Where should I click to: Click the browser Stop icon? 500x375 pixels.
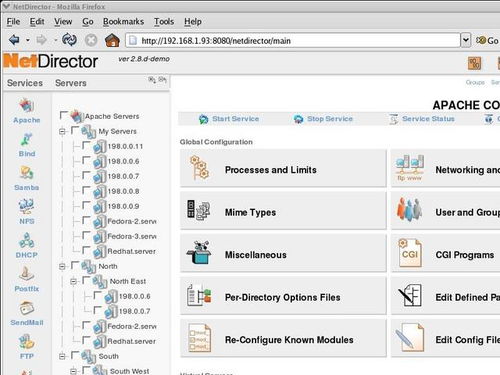point(91,40)
